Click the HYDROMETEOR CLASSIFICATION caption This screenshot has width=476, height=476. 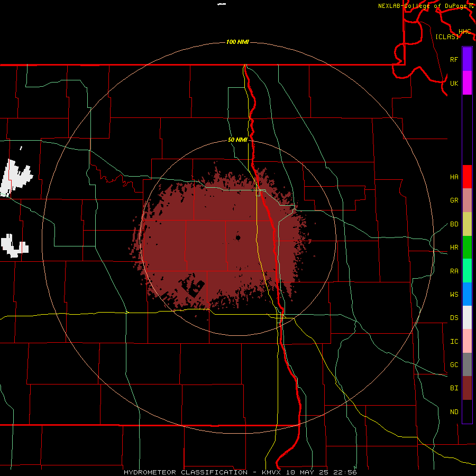pyautogui.click(x=186, y=472)
